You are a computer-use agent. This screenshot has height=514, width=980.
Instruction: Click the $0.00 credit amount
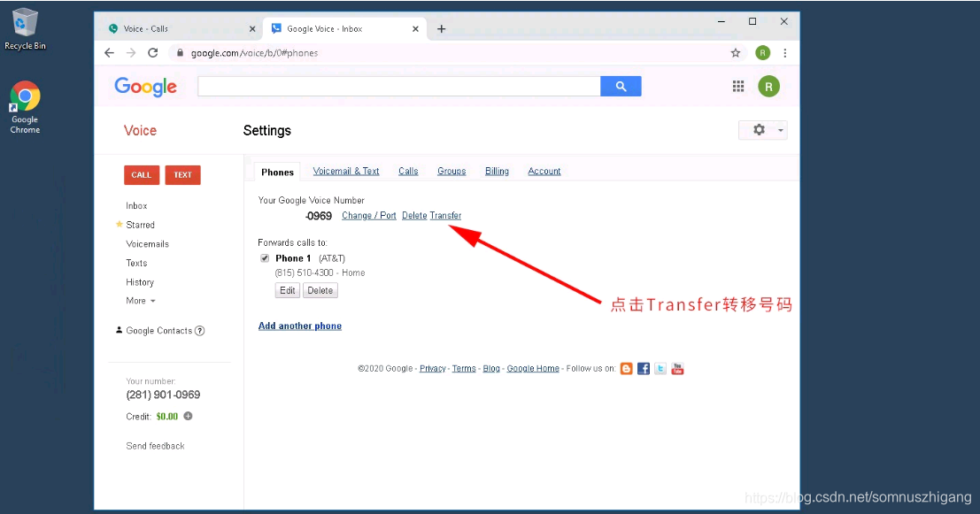coord(167,417)
